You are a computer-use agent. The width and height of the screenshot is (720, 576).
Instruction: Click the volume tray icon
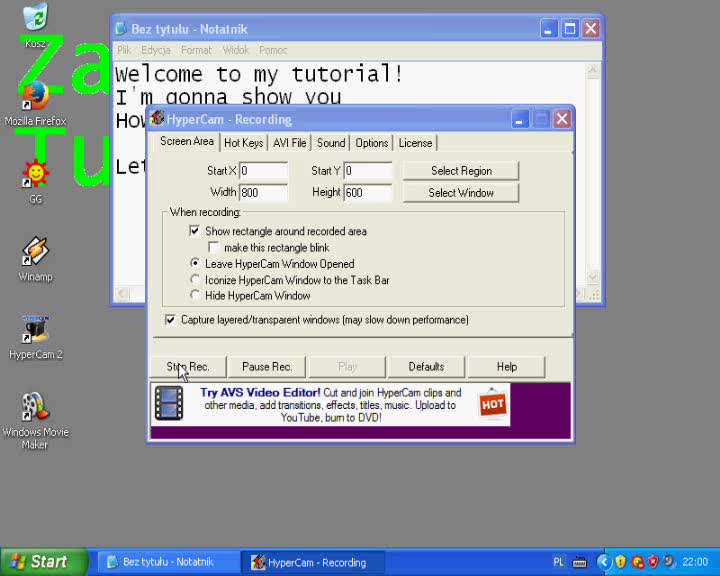(669, 561)
